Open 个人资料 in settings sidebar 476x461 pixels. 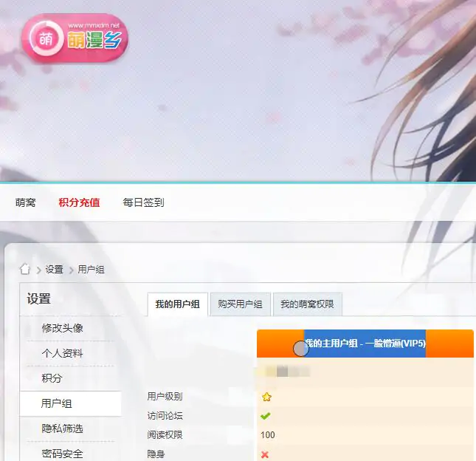(63, 353)
